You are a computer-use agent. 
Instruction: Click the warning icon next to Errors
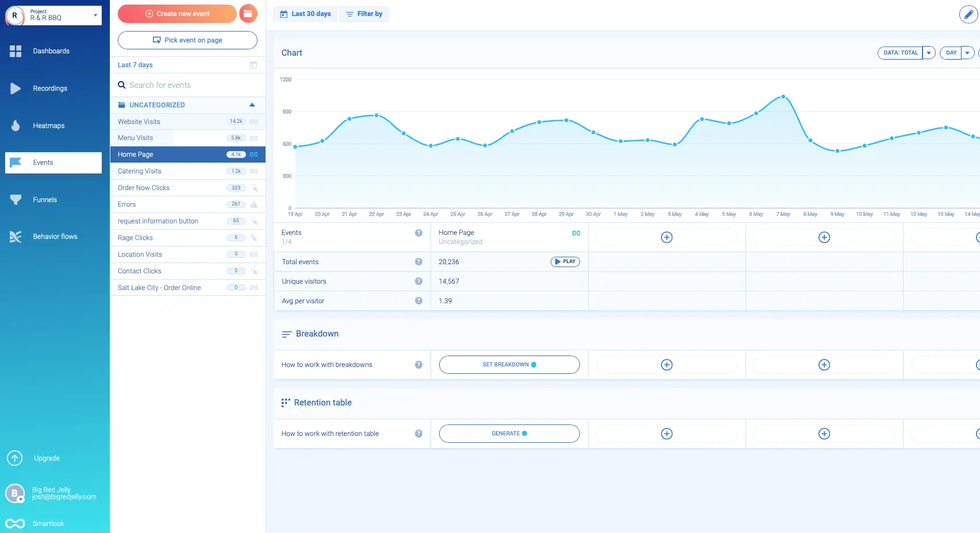click(253, 204)
